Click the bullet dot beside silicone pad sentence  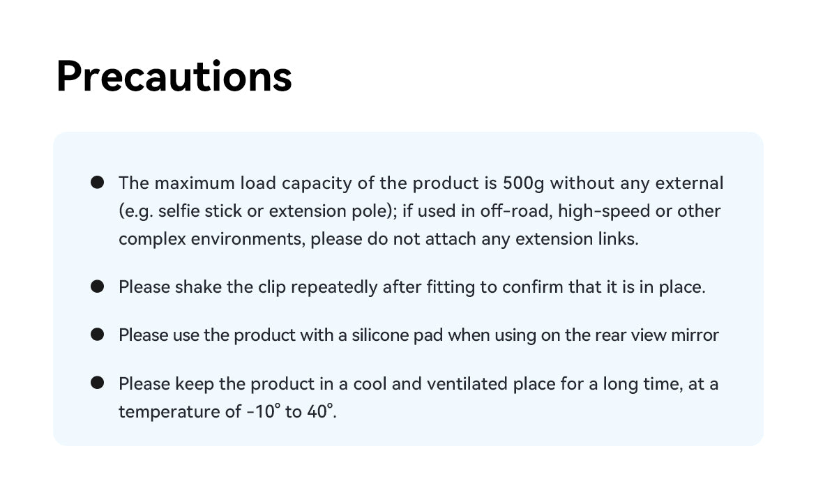(98, 335)
